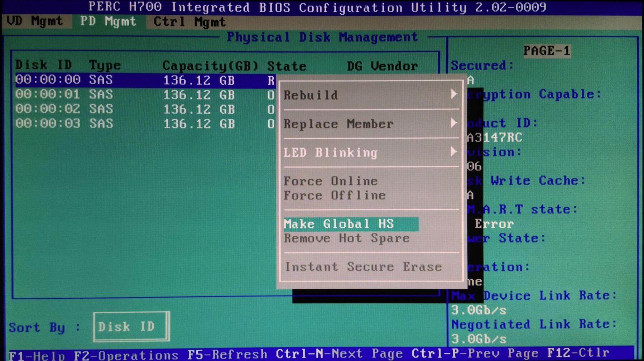Select disk row 00:00:00
644x361 pixels.
click(145, 80)
